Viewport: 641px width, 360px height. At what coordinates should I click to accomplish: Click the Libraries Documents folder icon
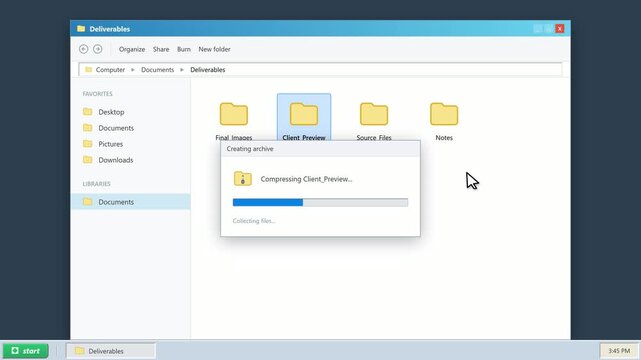point(87,201)
